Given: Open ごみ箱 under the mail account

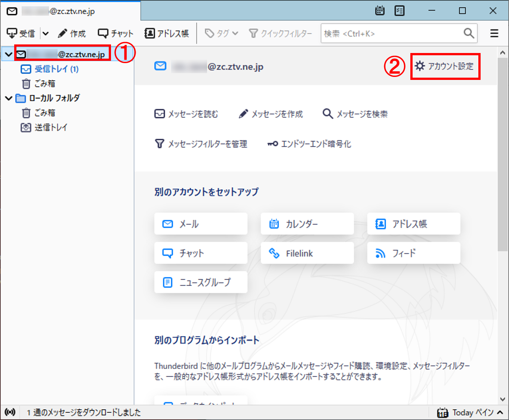Looking at the screenshot, I should tap(38, 84).
